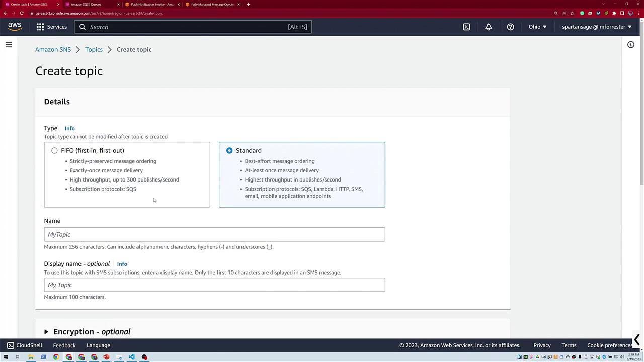Bookmark this page with star icon
This screenshot has width=644, height=362.
pyautogui.click(x=572, y=13)
